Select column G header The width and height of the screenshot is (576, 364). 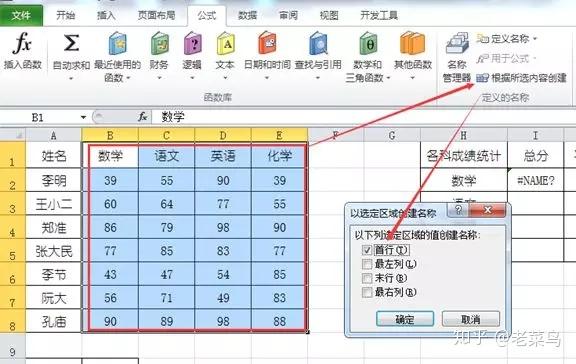pos(392,135)
